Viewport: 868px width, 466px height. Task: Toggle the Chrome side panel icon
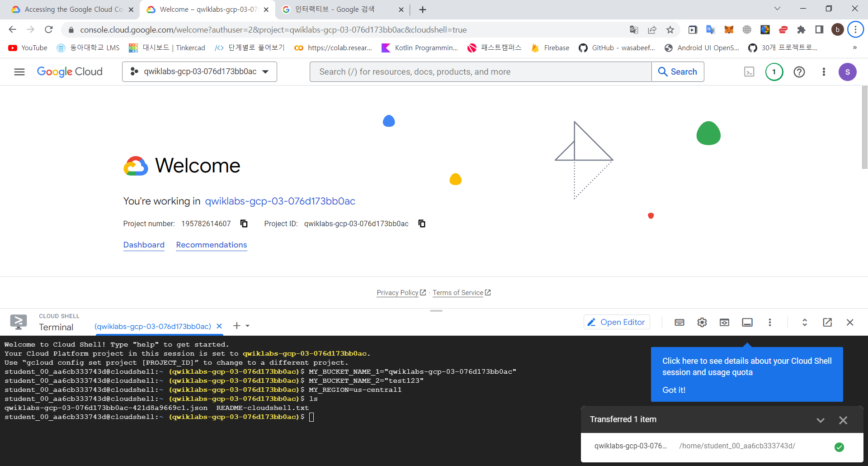(x=819, y=30)
